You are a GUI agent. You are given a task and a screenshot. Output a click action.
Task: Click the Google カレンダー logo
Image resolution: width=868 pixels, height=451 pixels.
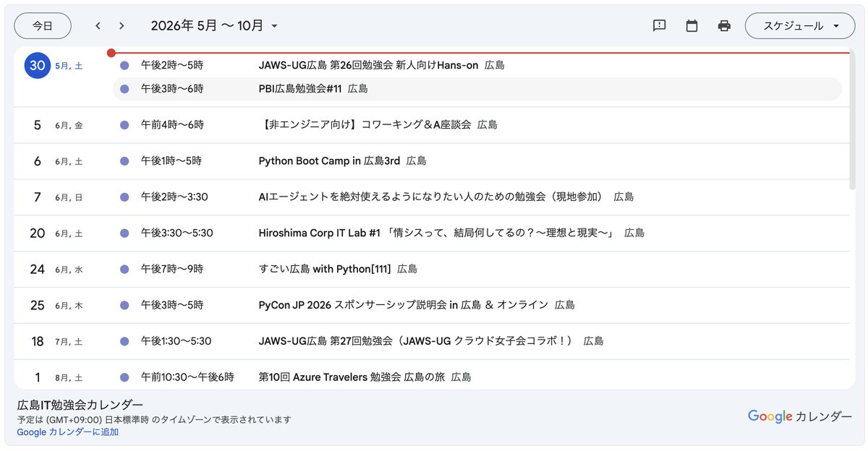tap(800, 416)
